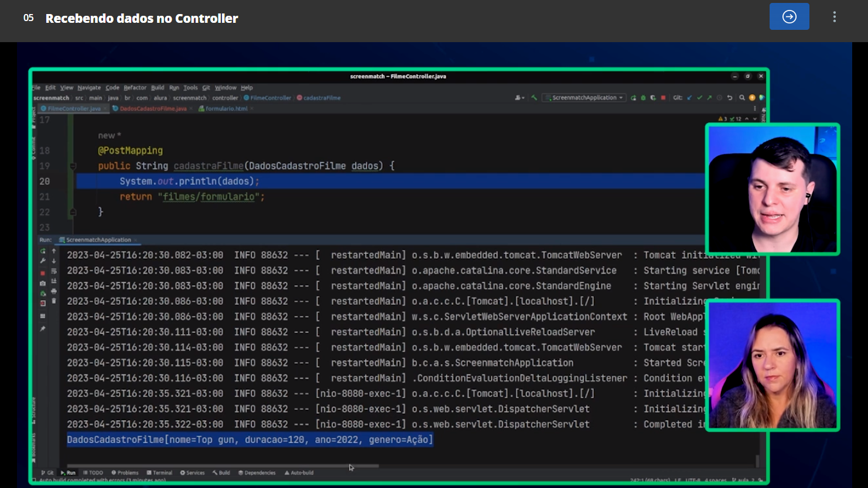Open the Navigate menu

pyautogui.click(x=89, y=88)
